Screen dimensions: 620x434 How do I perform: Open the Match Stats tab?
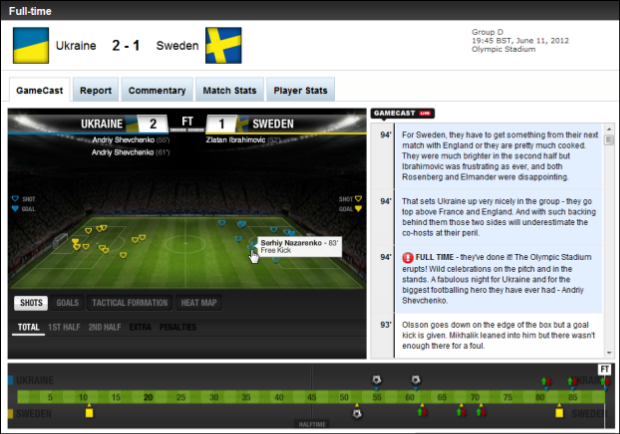click(x=230, y=90)
